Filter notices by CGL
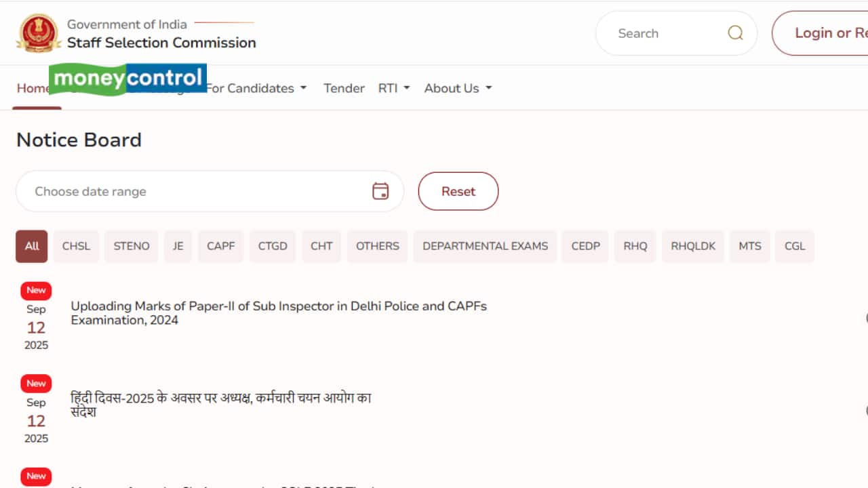 [x=795, y=246]
